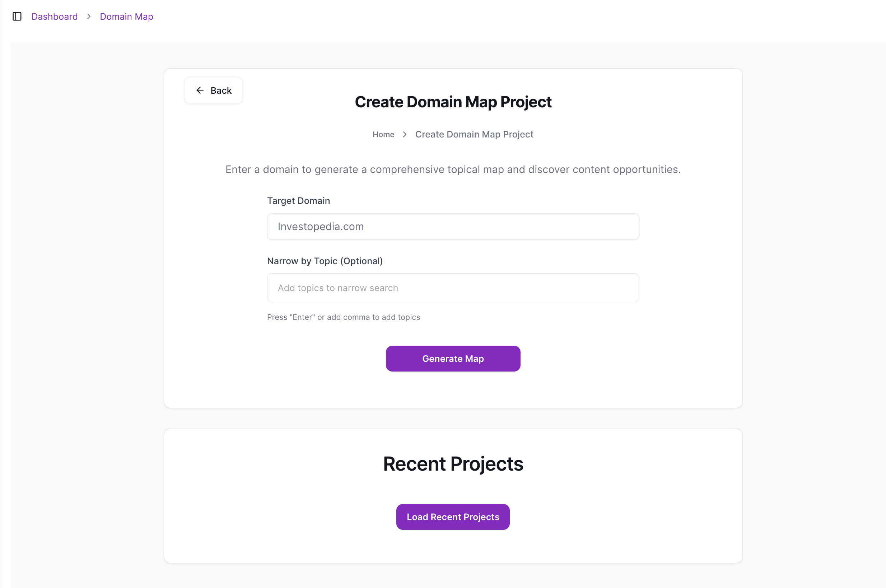Click the Create Domain Map Project breadcrumb
The width and height of the screenshot is (886, 588).
[474, 134]
